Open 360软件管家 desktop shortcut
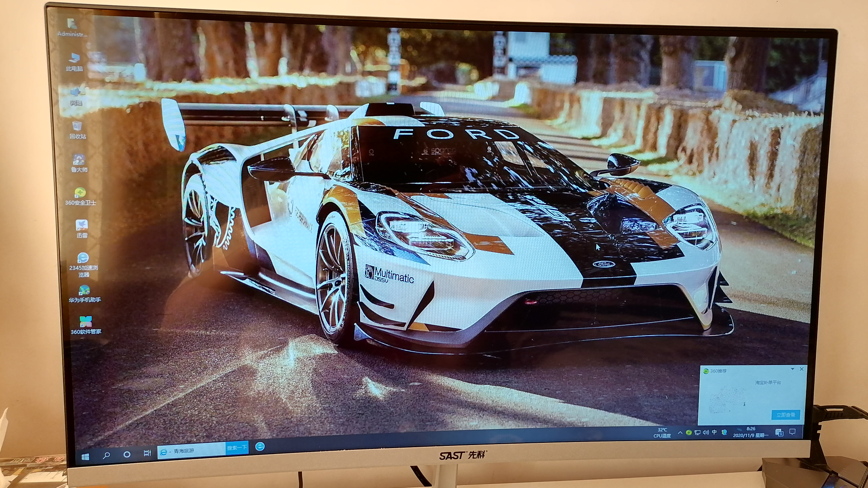 point(85,322)
